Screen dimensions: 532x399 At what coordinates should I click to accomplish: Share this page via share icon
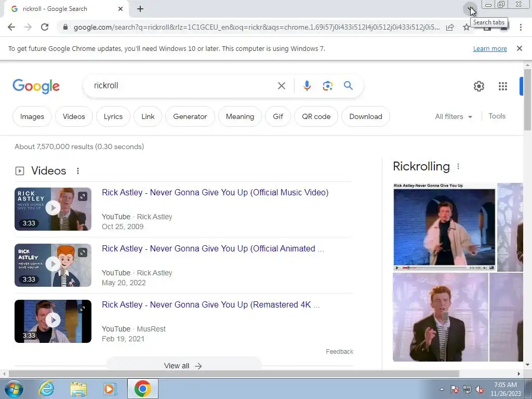click(450, 27)
